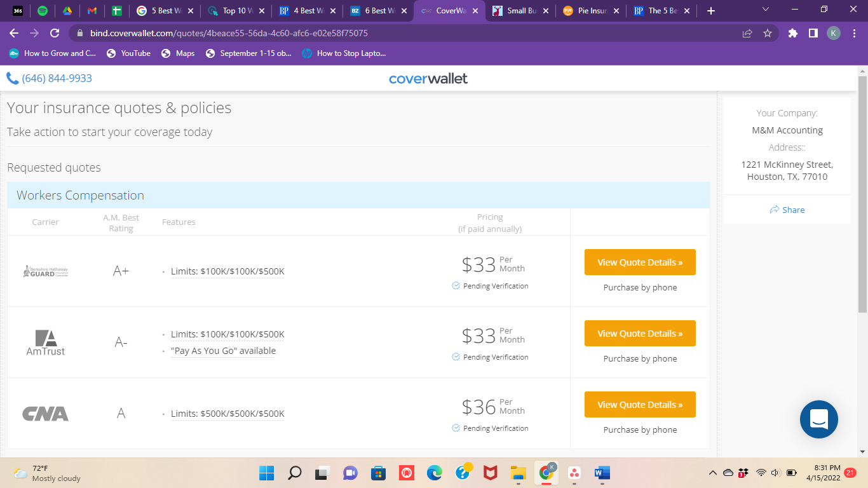
Task: View Quote Details for CNA
Action: click(640, 405)
